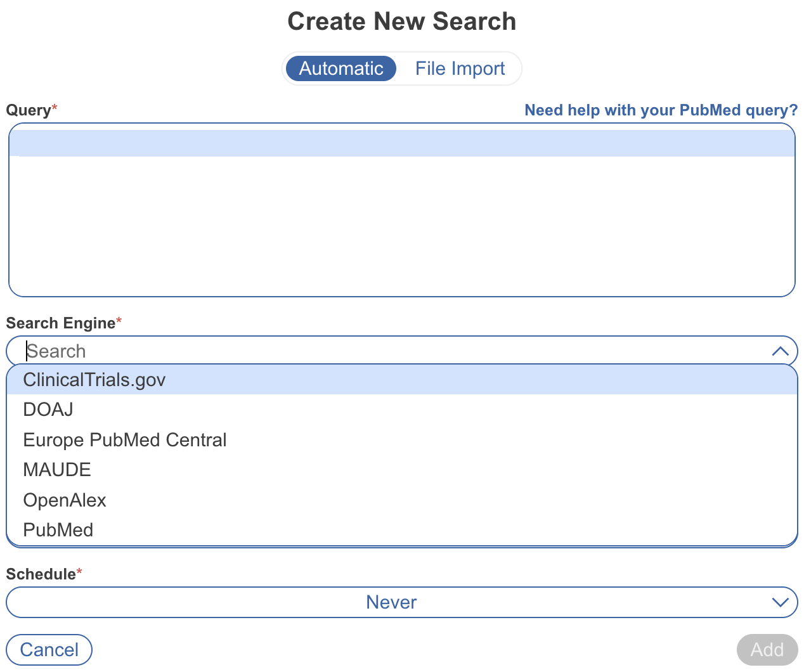Expand Schedule using the down chevron

pyautogui.click(x=780, y=602)
